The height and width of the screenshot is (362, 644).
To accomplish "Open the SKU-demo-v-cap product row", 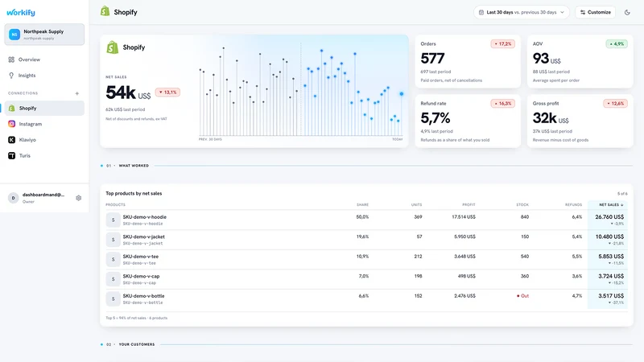I will [366, 279].
